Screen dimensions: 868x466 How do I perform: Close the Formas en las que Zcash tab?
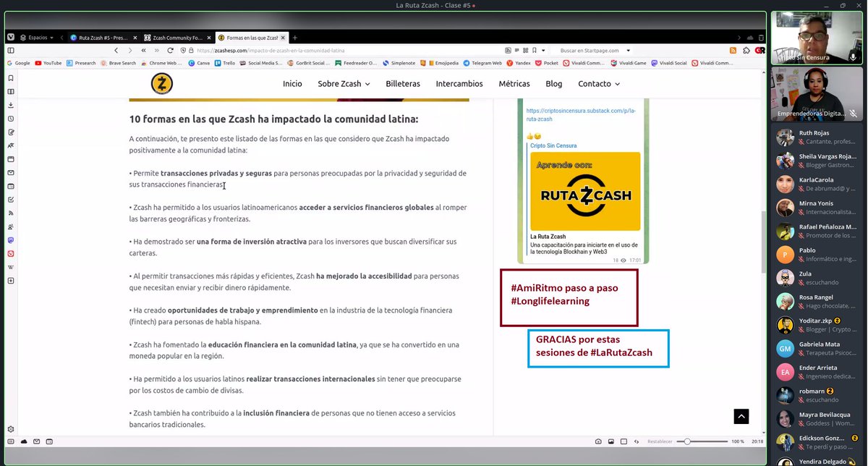click(x=283, y=38)
